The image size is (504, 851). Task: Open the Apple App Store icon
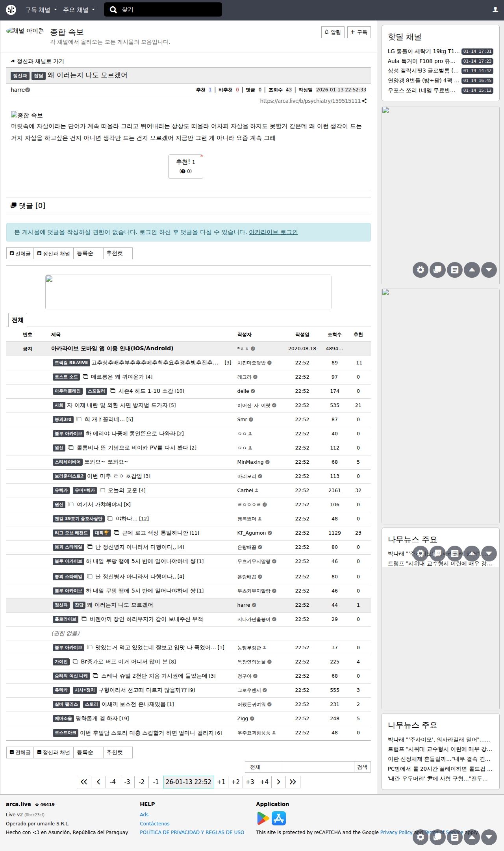(279, 818)
